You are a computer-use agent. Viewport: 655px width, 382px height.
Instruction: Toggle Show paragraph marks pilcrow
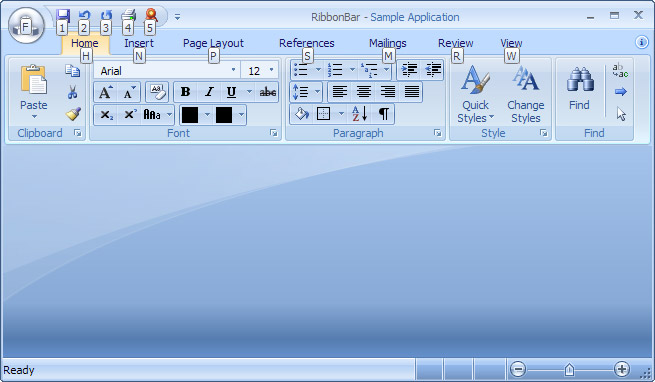(x=383, y=114)
